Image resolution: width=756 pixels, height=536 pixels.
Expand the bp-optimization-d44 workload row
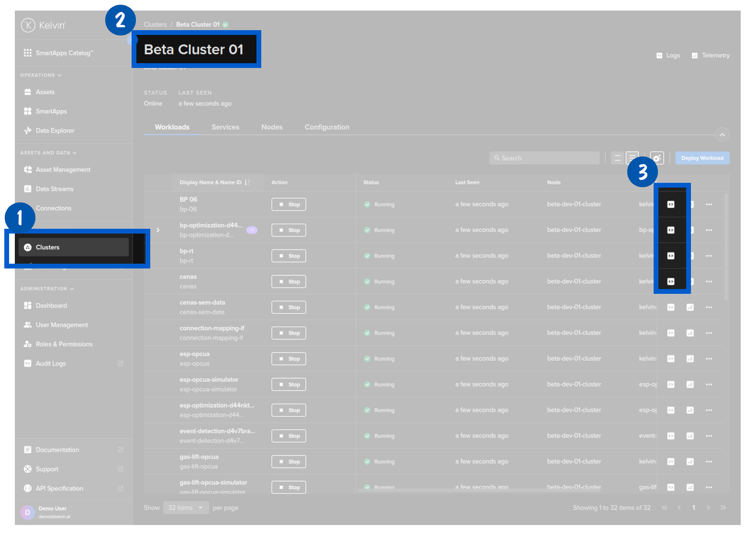coord(158,230)
